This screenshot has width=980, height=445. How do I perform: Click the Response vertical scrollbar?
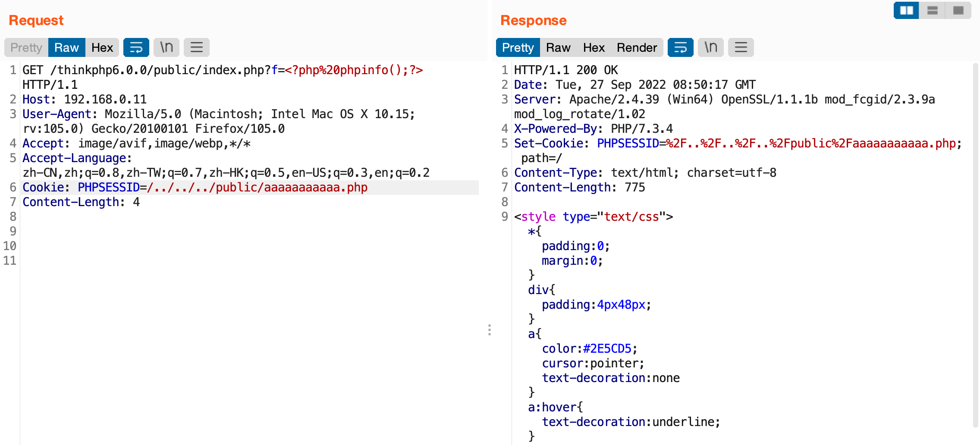pyautogui.click(x=976, y=245)
